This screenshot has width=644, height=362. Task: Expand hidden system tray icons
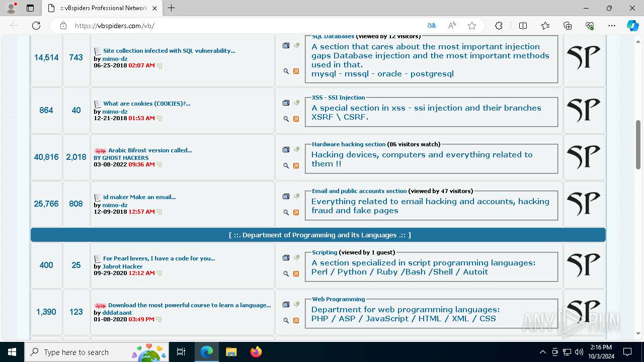click(x=542, y=352)
